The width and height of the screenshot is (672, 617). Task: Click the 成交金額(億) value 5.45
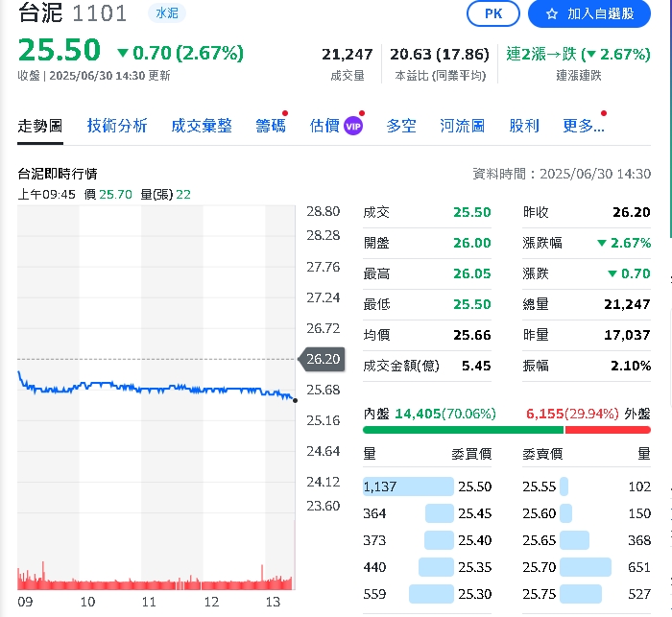click(476, 366)
